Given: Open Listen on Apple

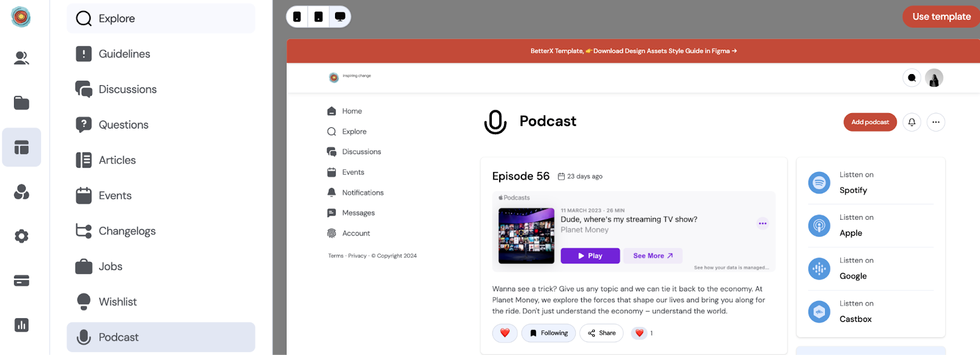Looking at the screenshot, I should 870,225.
